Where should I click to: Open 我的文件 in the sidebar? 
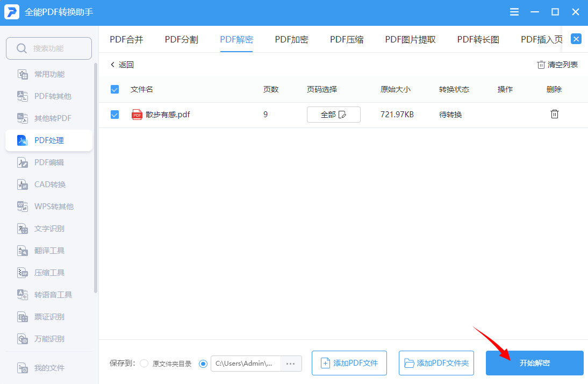click(49, 368)
